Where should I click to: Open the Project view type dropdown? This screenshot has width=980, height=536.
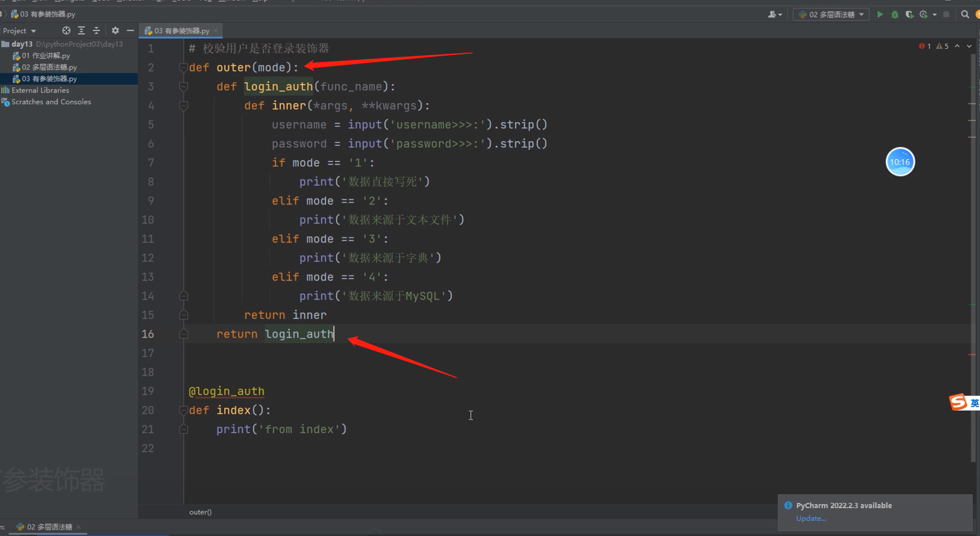[19, 31]
